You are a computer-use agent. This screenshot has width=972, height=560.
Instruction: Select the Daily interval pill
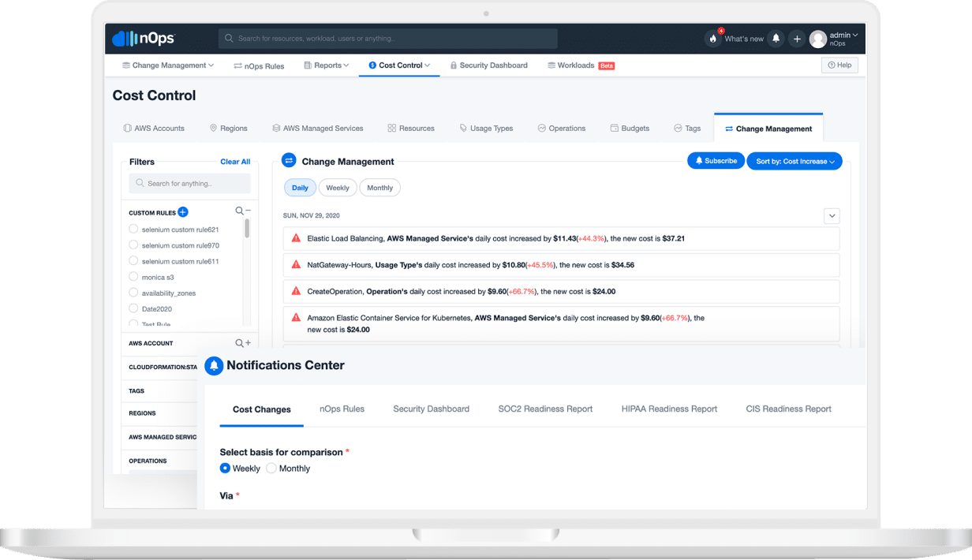pyautogui.click(x=300, y=188)
